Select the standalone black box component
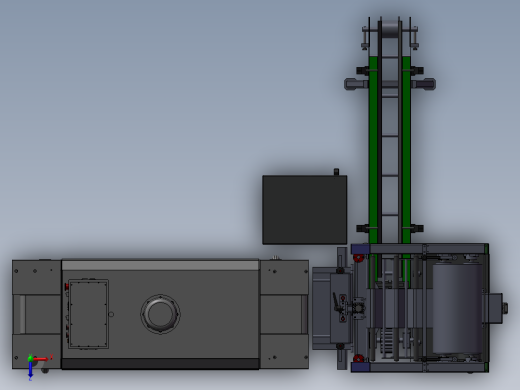Screen dimensions: 520x390 pyautogui.click(x=305, y=210)
